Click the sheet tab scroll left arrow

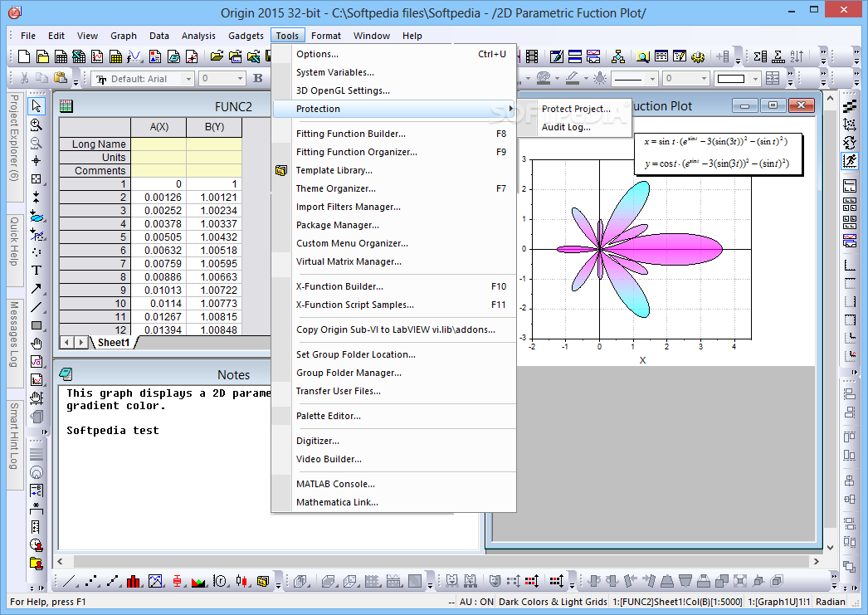pos(67,342)
